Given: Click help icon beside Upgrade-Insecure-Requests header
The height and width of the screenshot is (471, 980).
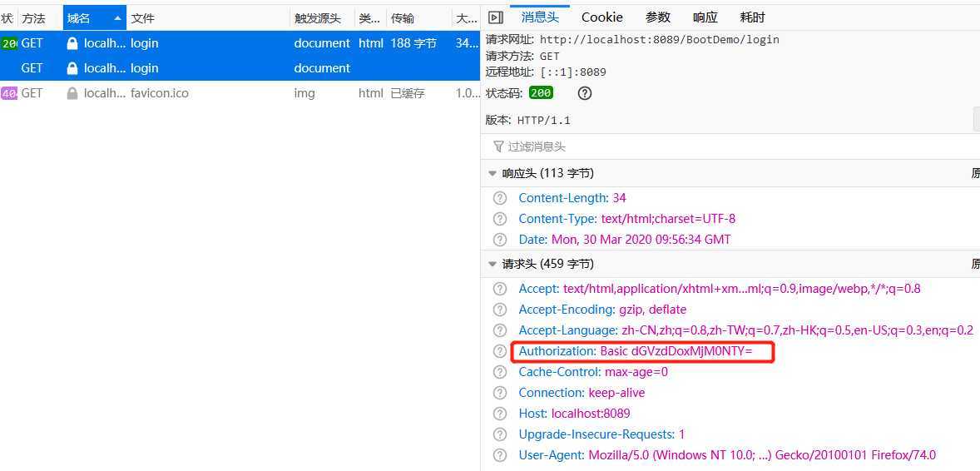Looking at the screenshot, I should pos(499,434).
